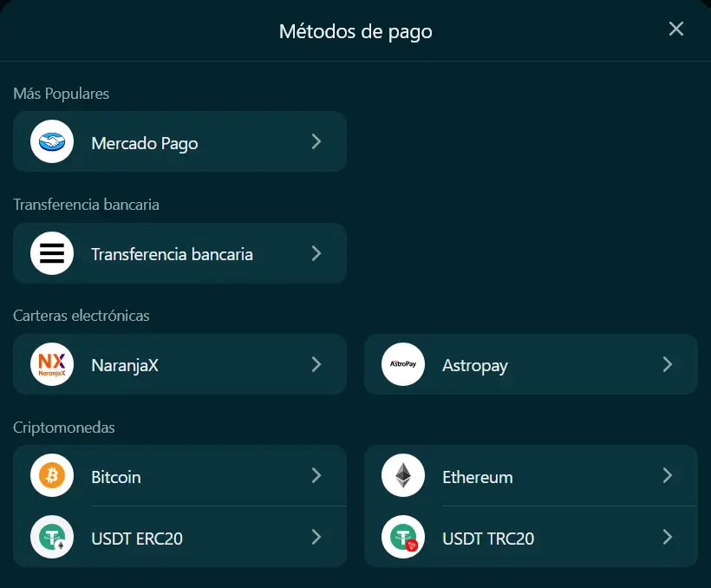Click the arrow next to Bitcoin
The height and width of the screenshot is (588, 711).
(x=316, y=475)
